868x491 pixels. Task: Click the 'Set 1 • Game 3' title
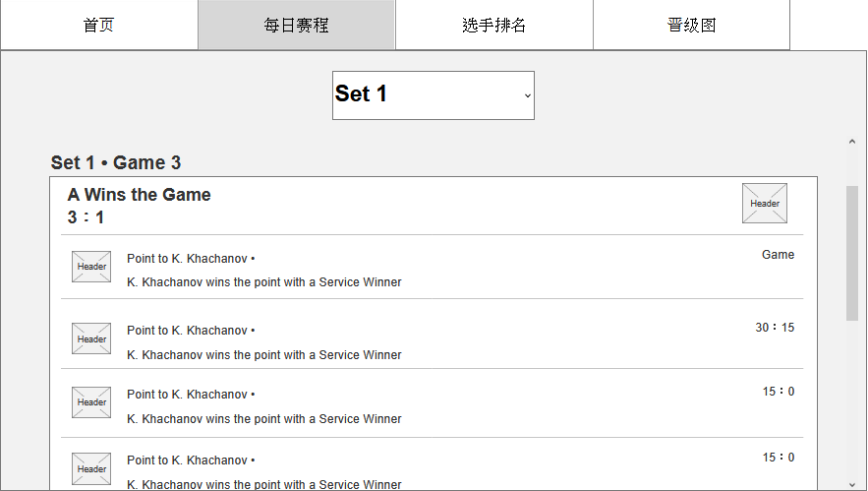point(116,162)
